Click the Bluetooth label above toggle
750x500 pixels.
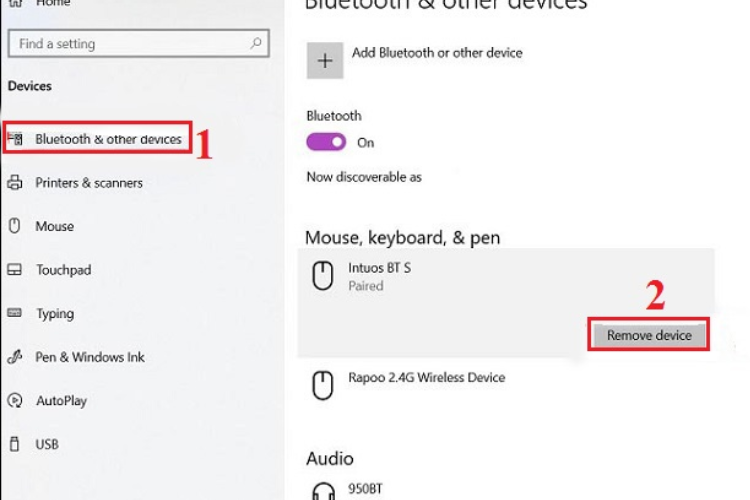(334, 116)
